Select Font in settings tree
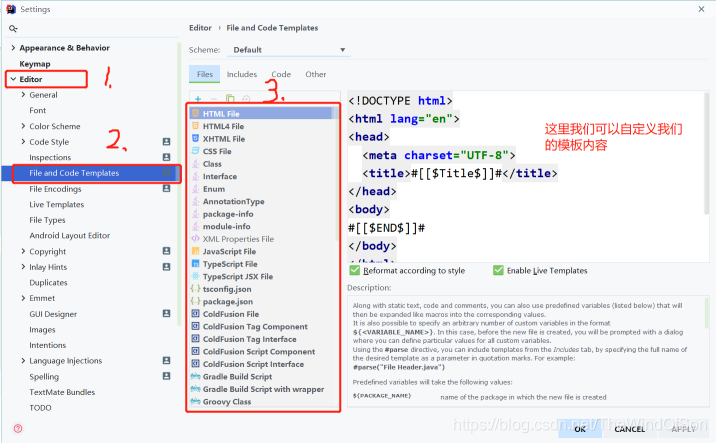 [37, 110]
